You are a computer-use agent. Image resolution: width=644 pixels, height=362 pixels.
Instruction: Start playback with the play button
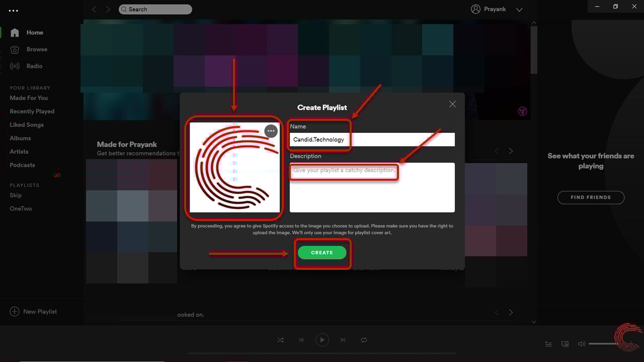[322, 340]
